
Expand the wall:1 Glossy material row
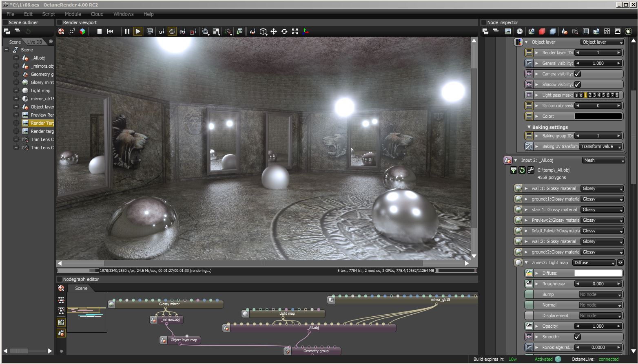[x=526, y=188]
